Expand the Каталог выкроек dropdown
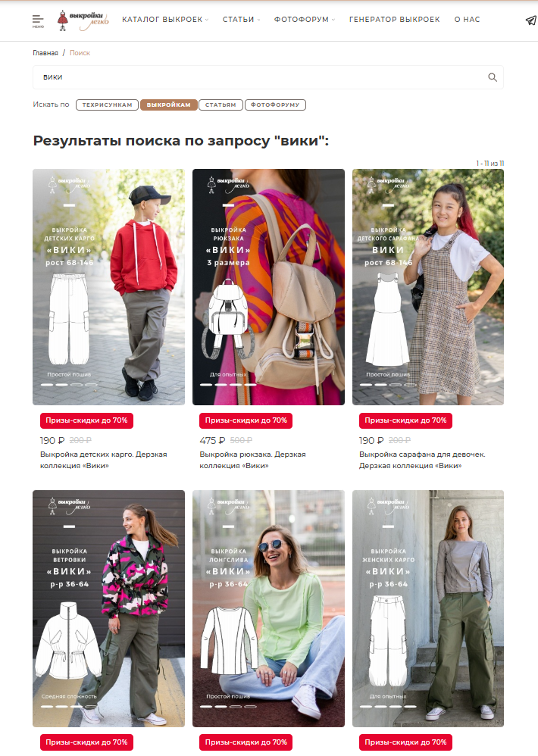Viewport: 538px width, 756px height. pyautogui.click(x=165, y=19)
